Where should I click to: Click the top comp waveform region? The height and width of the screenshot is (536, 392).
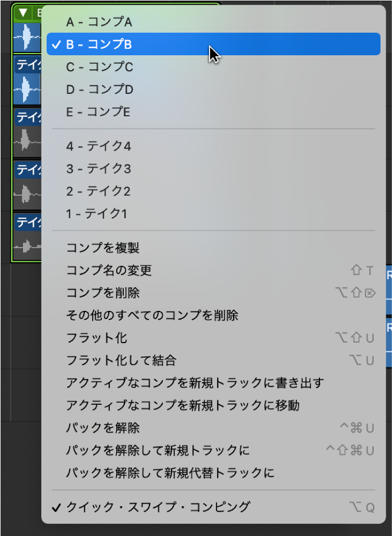[x=27, y=37]
